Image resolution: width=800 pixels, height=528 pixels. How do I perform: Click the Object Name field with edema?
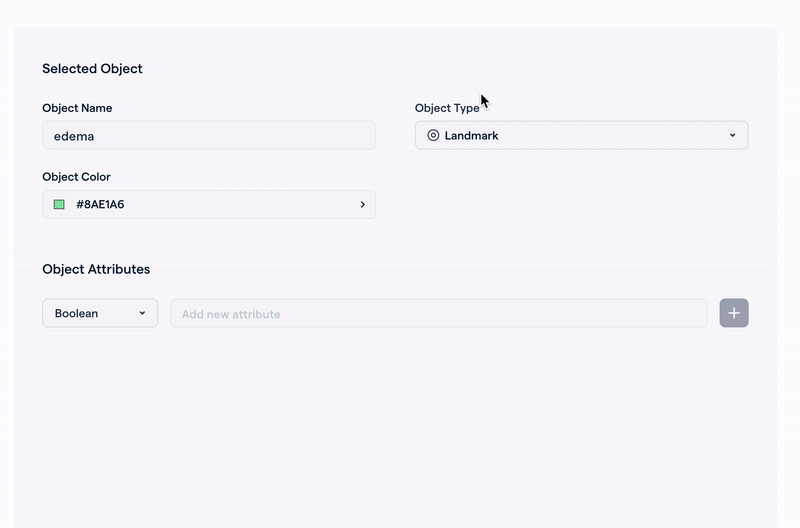(209, 136)
